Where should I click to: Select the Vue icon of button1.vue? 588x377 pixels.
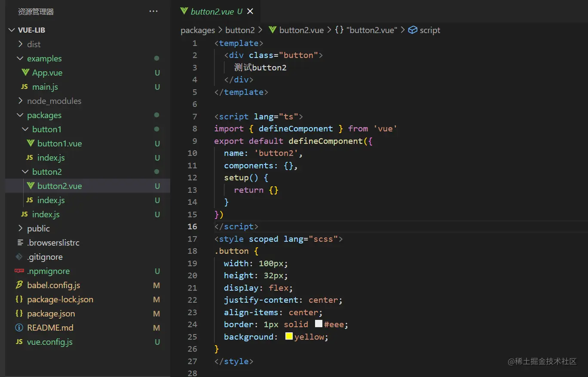coord(31,143)
